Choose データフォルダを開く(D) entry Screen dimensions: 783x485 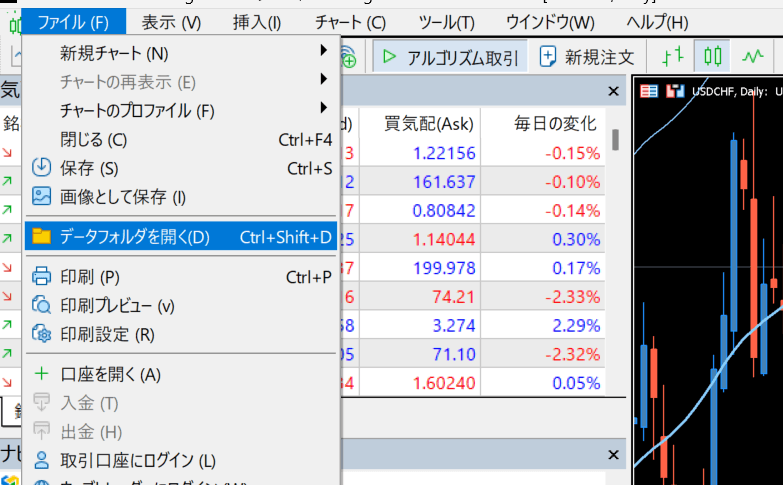(x=181, y=236)
